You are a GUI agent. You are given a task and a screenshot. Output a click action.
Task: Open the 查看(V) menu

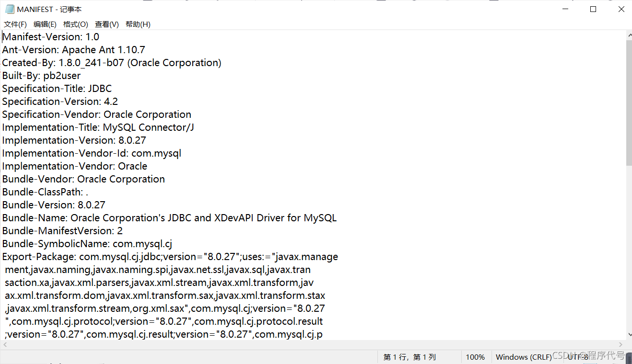coord(107,24)
